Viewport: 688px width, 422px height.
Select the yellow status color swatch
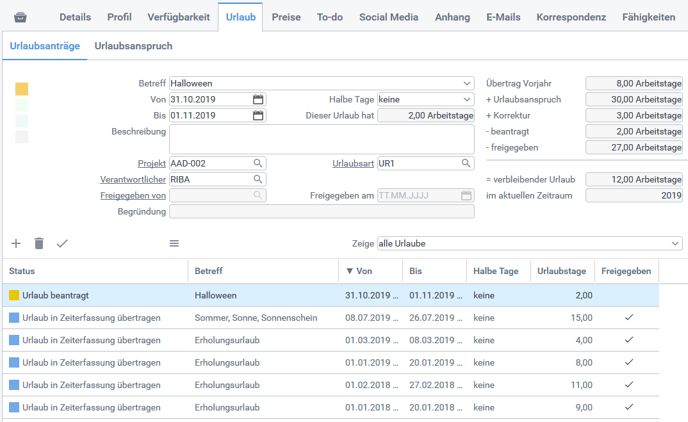pyautogui.click(x=22, y=89)
